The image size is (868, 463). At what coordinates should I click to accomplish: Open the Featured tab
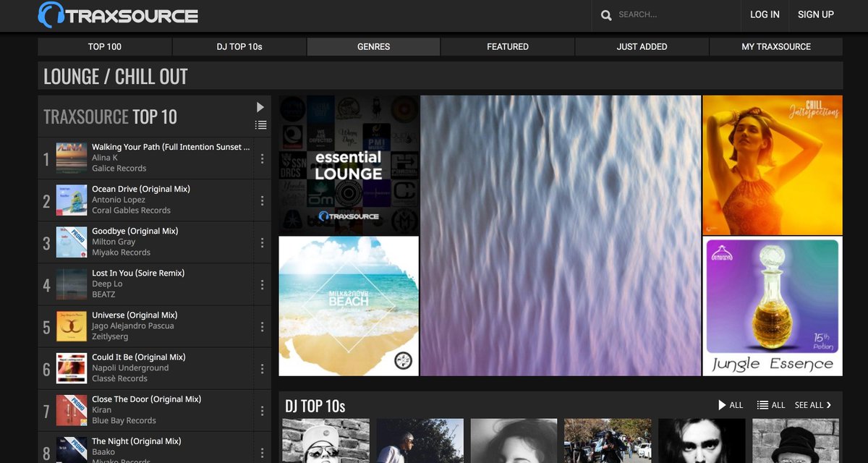click(508, 46)
